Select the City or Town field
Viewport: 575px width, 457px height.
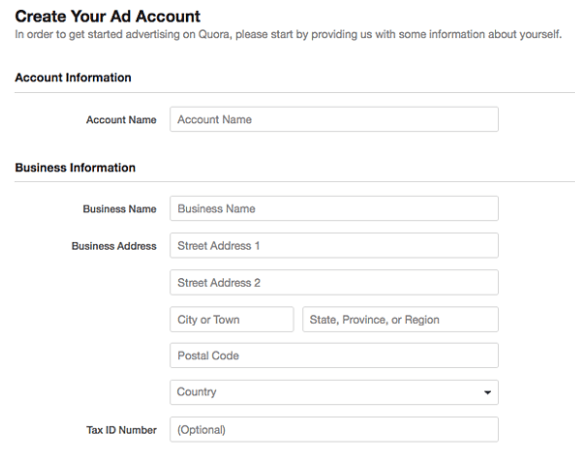232,319
